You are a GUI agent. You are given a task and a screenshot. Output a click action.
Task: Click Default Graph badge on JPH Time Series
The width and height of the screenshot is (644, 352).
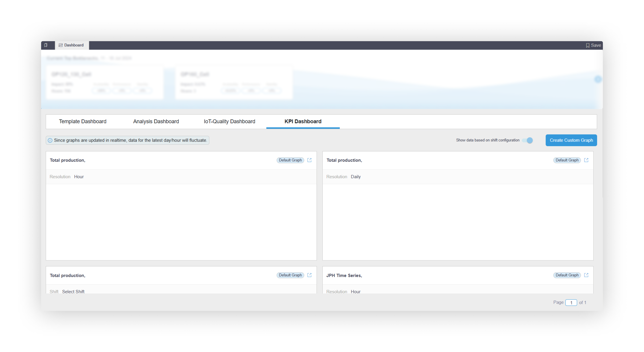[567, 275]
